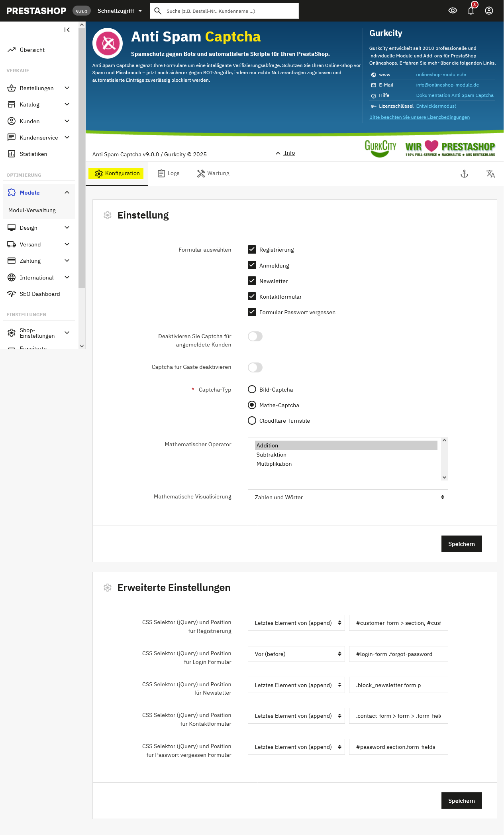Select Multiplikation in the operator list
Screen dimensions: 504x835
pyautogui.click(x=274, y=464)
